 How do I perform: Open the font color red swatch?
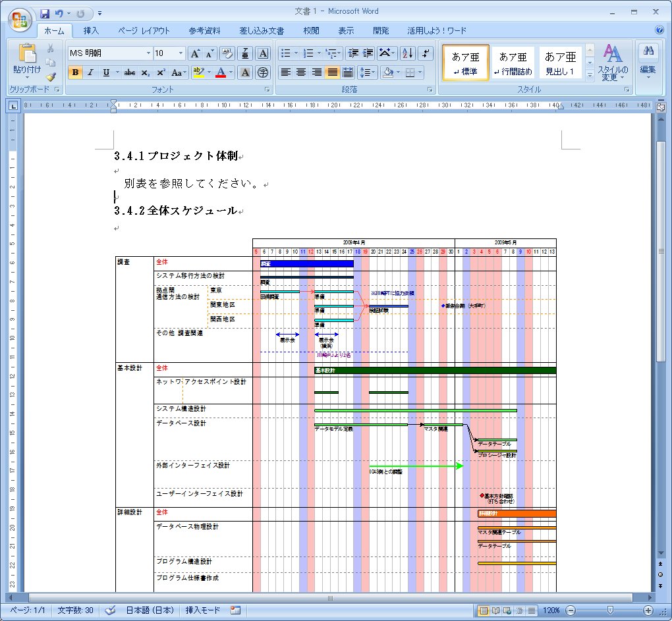[x=221, y=72]
